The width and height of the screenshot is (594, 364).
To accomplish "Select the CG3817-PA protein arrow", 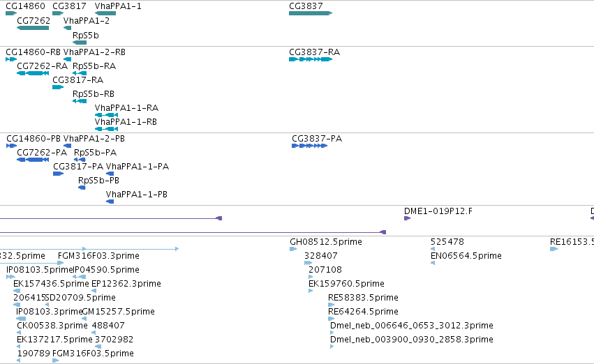I will [59, 174].
